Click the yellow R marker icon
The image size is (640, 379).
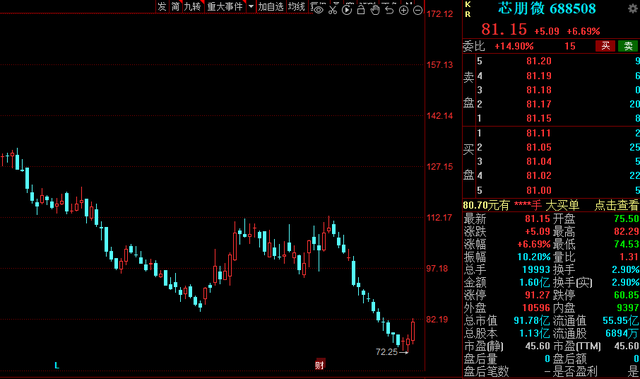tap(468, 14)
